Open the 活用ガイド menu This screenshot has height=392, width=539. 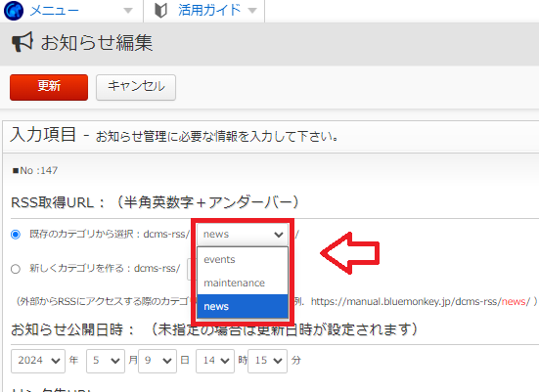coord(209,11)
